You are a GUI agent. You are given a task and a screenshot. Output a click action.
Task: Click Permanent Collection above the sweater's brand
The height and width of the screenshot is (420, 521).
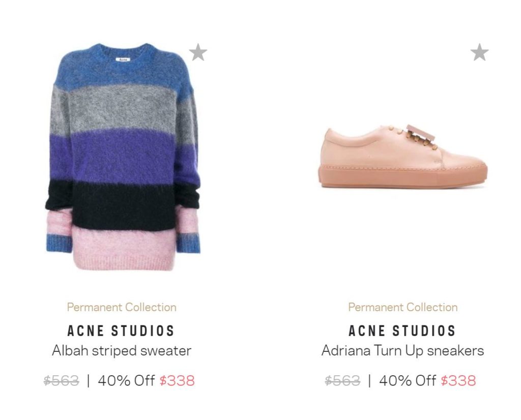click(122, 307)
